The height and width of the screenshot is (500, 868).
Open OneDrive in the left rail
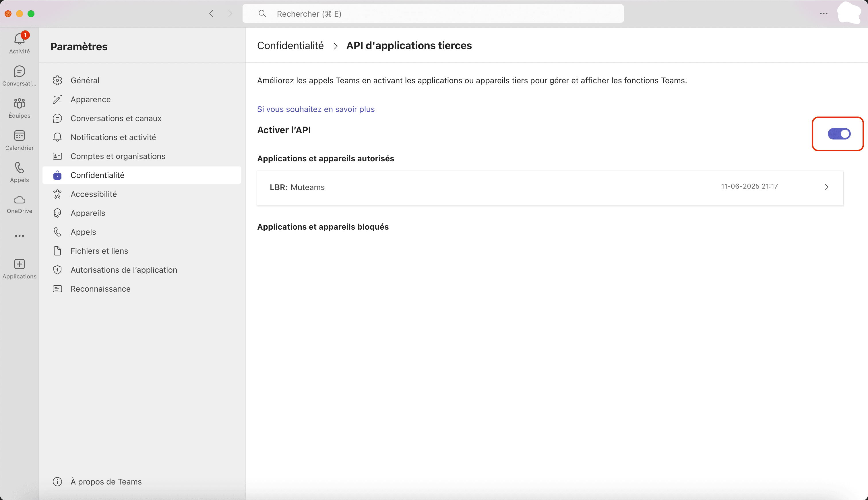click(x=19, y=204)
